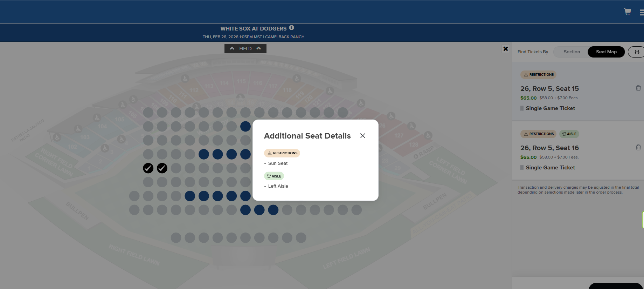Close the Additional Seat Details popup
This screenshot has width=644, height=289.
click(362, 136)
